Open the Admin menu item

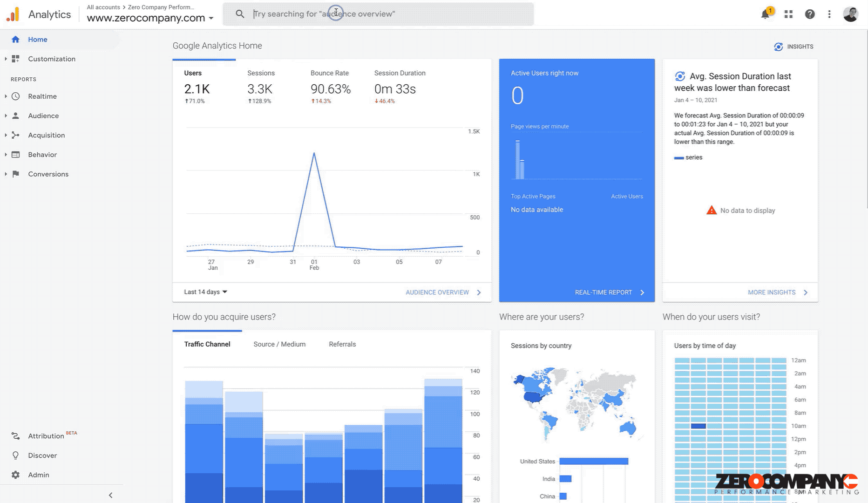39,475
